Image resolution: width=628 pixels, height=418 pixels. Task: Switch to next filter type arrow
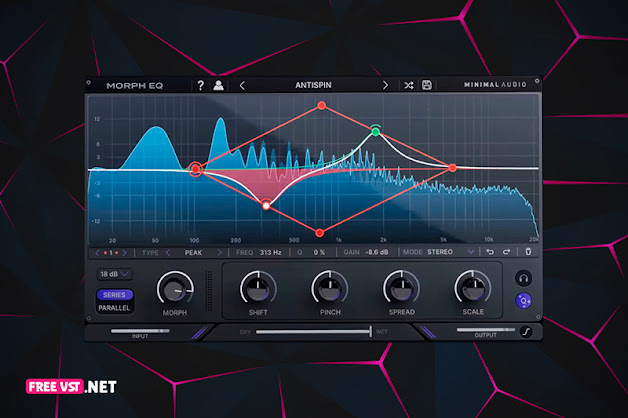coord(219,253)
